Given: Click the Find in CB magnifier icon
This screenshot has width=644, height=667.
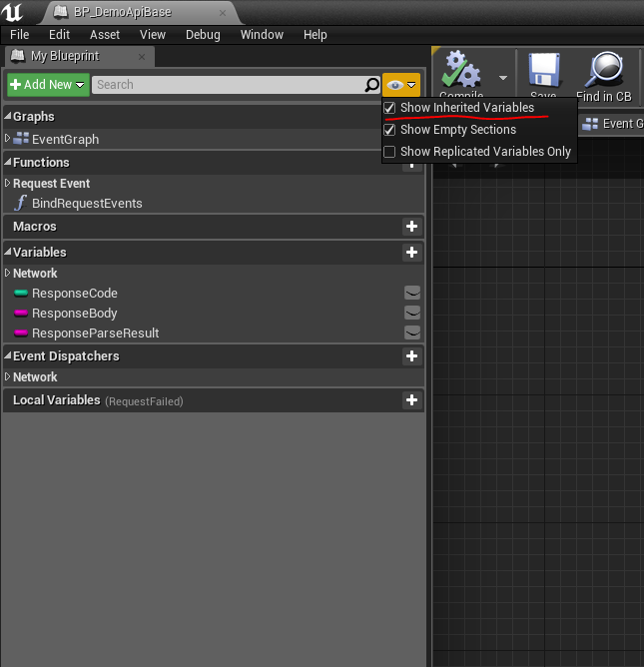Looking at the screenshot, I should click(604, 69).
